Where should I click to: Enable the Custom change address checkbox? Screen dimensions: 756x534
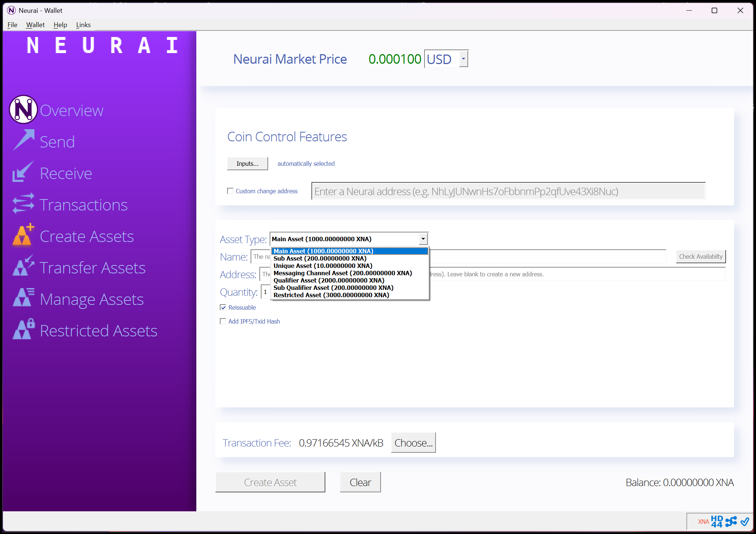(230, 191)
